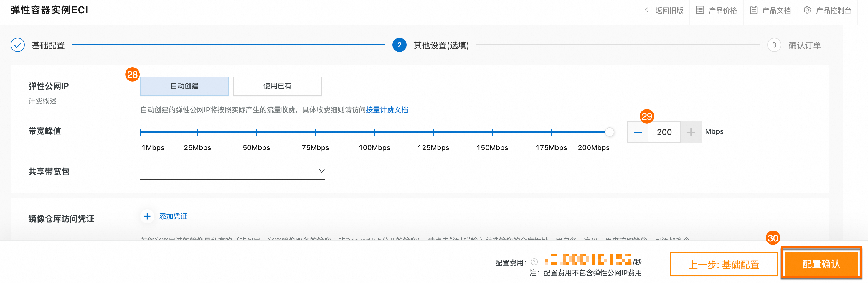The image size is (868, 283).
Task: Go to the 基础配置 step label
Action: [48, 45]
